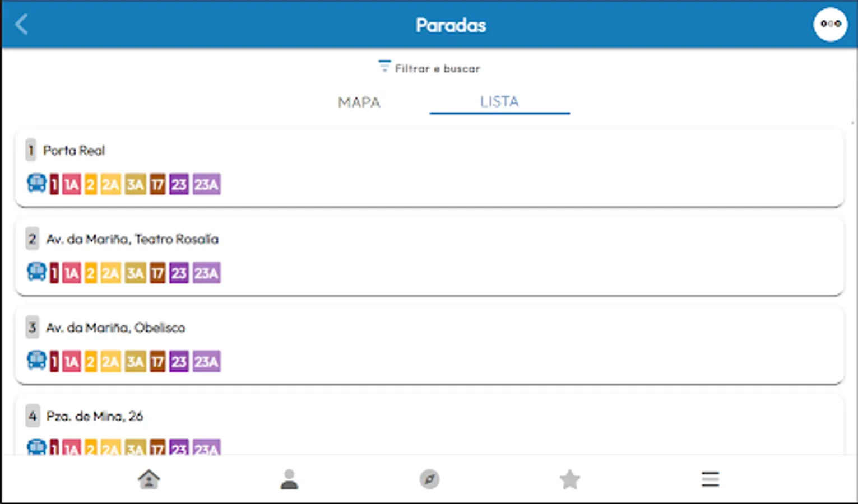Open Av. da Mariña, Teatro Rosalía stop

click(x=132, y=239)
